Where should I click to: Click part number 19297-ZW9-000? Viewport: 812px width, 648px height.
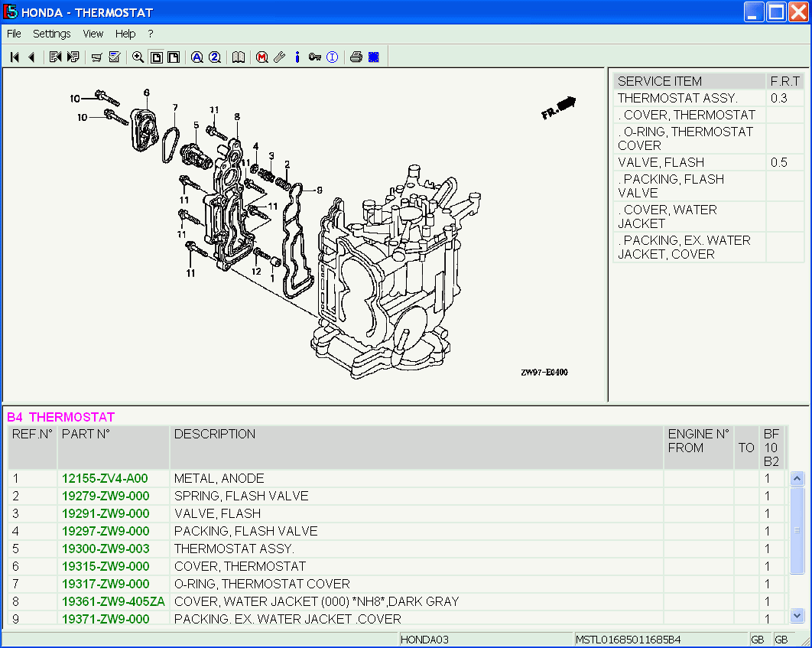106,531
